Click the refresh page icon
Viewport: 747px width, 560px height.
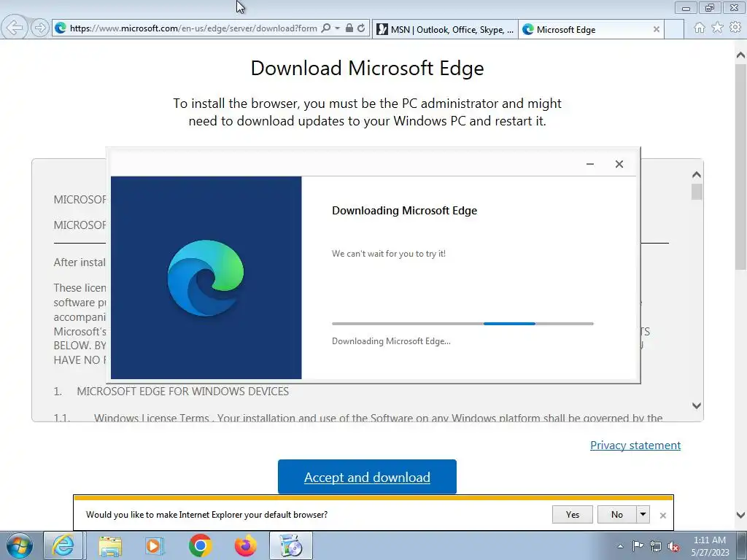tap(362, 28)
